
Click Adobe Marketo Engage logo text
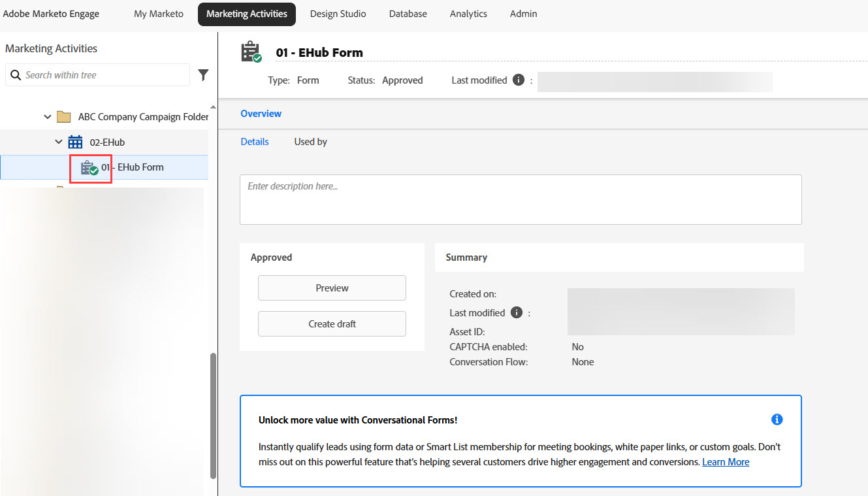pos(51,14)
